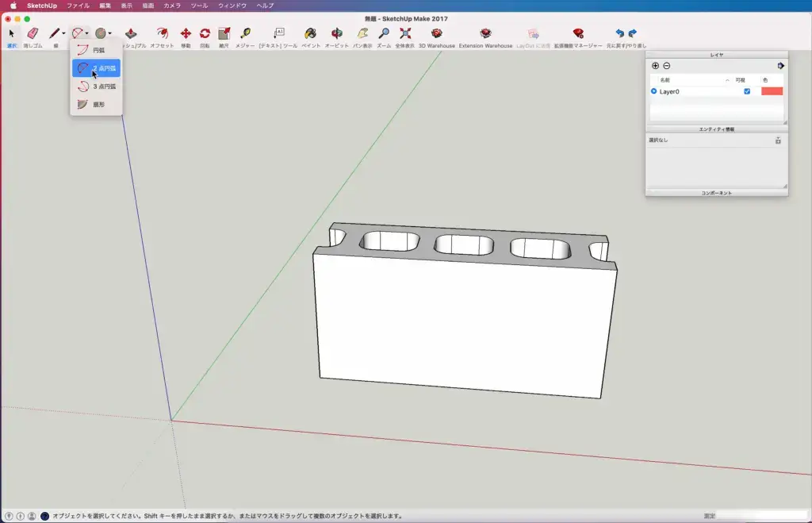Image resolution: width=812 pixels, height=523 pixels.
Task: Expand the コンポーネント panel title bar
Action: tap(717, 193)
